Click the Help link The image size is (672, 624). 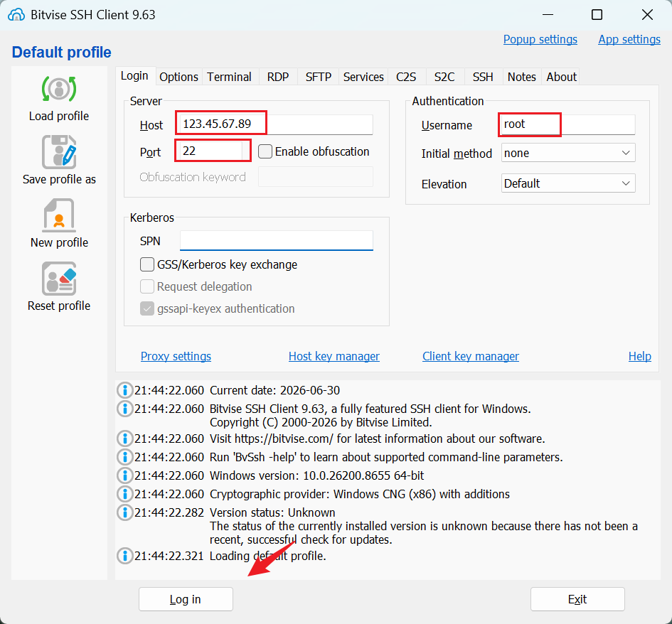pyautogui.click(x=639, y=356)
